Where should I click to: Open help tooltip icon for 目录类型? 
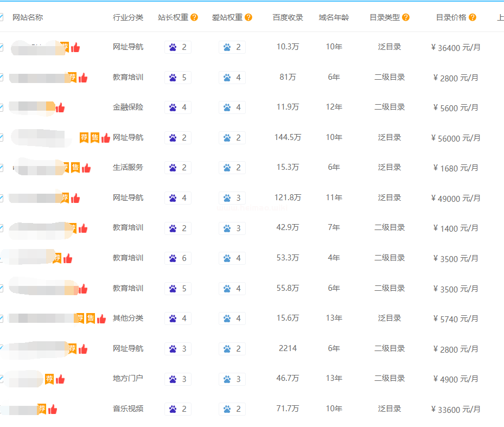406,17
